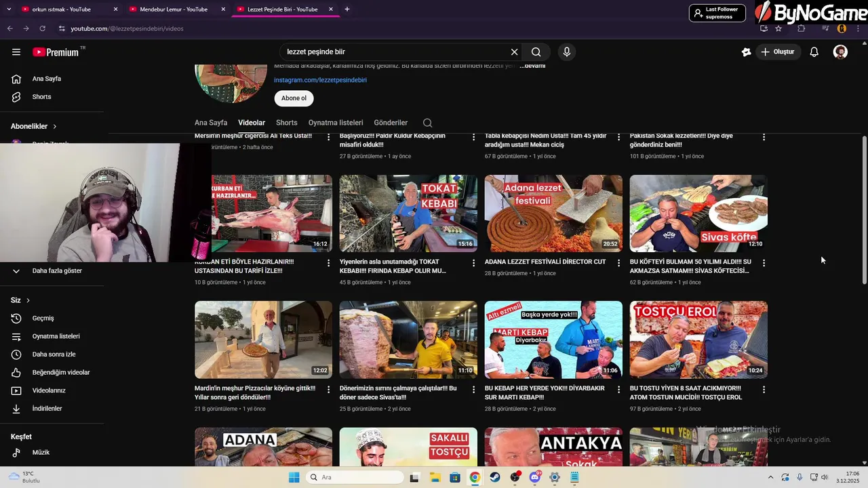Click the Abone ol subscribe button
Image resolution: width=868 pixels, height=488 pixels.
[294, 98]
